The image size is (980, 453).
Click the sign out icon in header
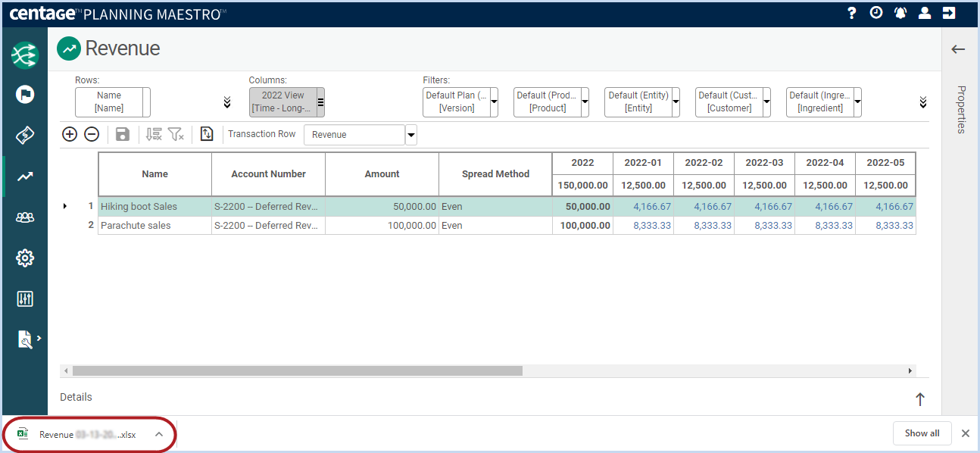coord(949,13)
